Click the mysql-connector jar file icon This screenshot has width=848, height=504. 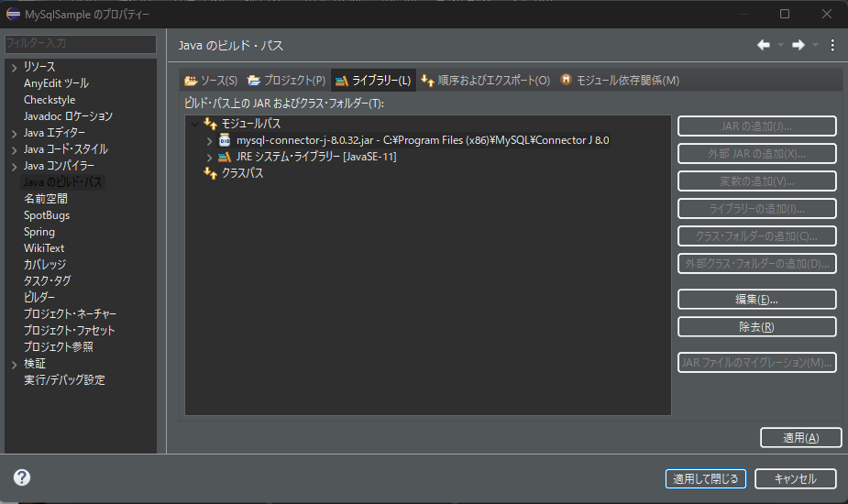225,140
